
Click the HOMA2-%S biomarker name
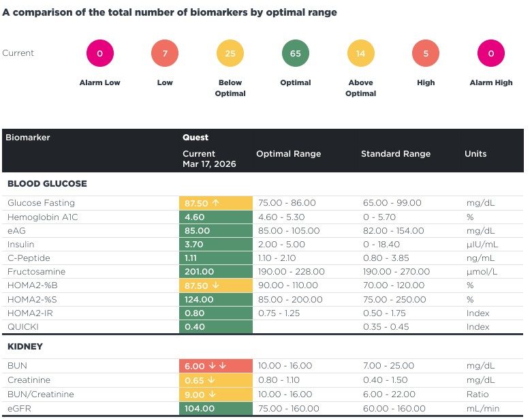click(32, 300)
